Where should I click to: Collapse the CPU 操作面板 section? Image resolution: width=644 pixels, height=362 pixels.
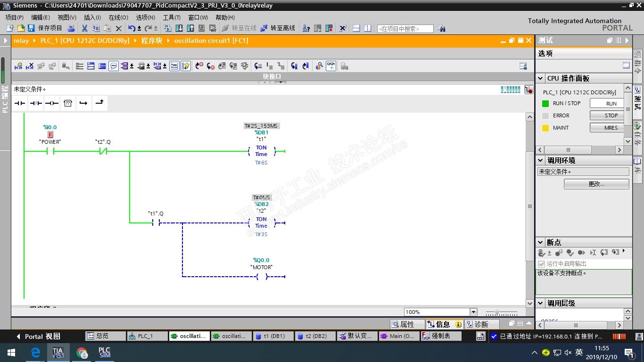pyautogui.click(x=541, y=78)
